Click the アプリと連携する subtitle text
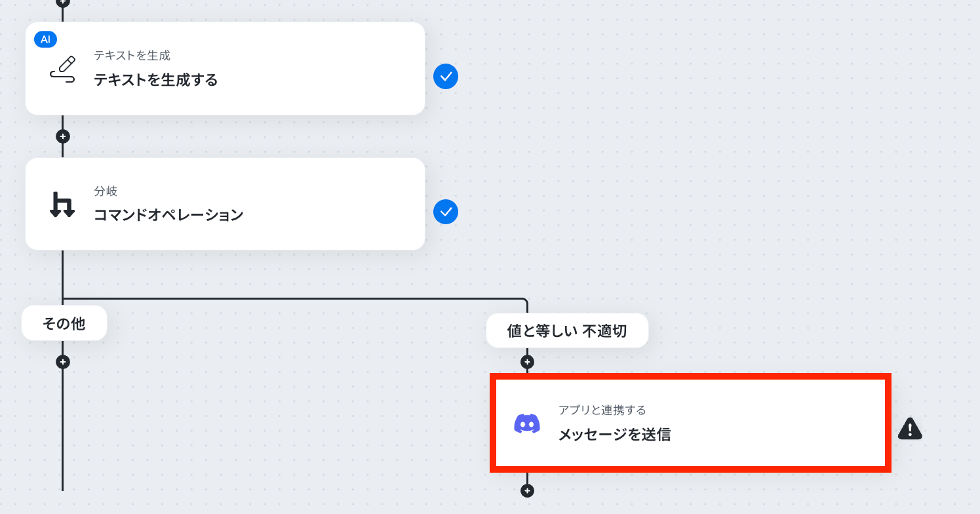Viewport: 980px width, 514px height. click(x=602, y=410)
